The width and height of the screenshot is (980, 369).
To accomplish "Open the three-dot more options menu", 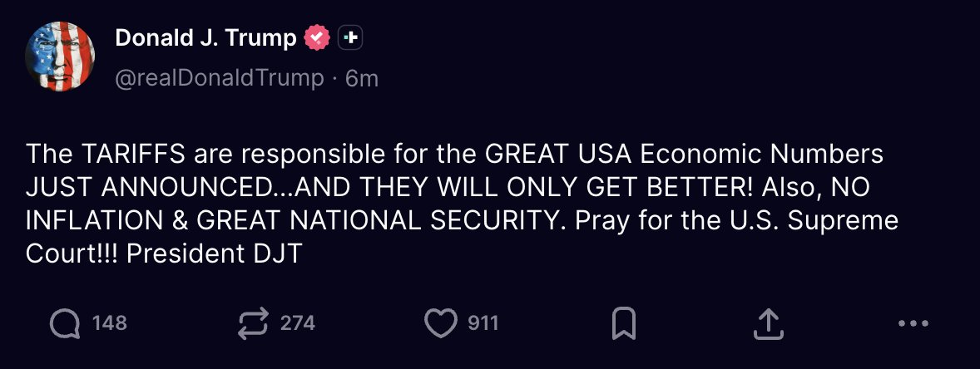I will (x=913, y=323).
